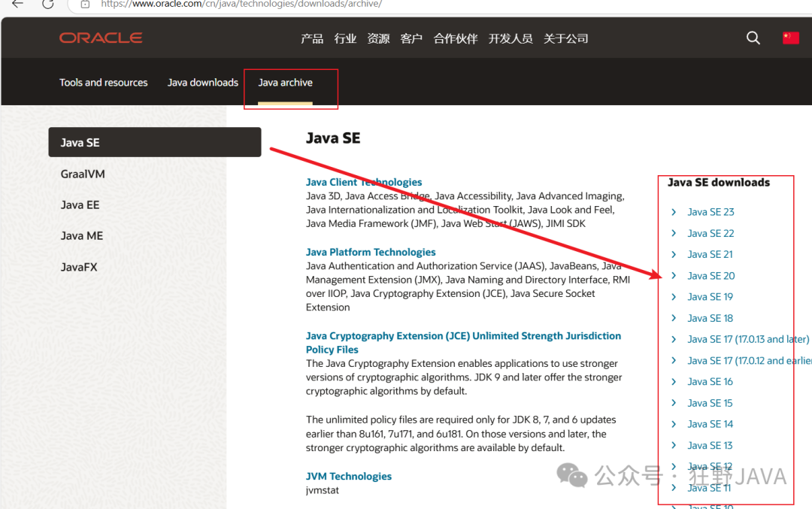Open Java Platform Technologies link
The width and height of the screenshot is (812, 509).
pyautogui.click(x=370, y=252)
